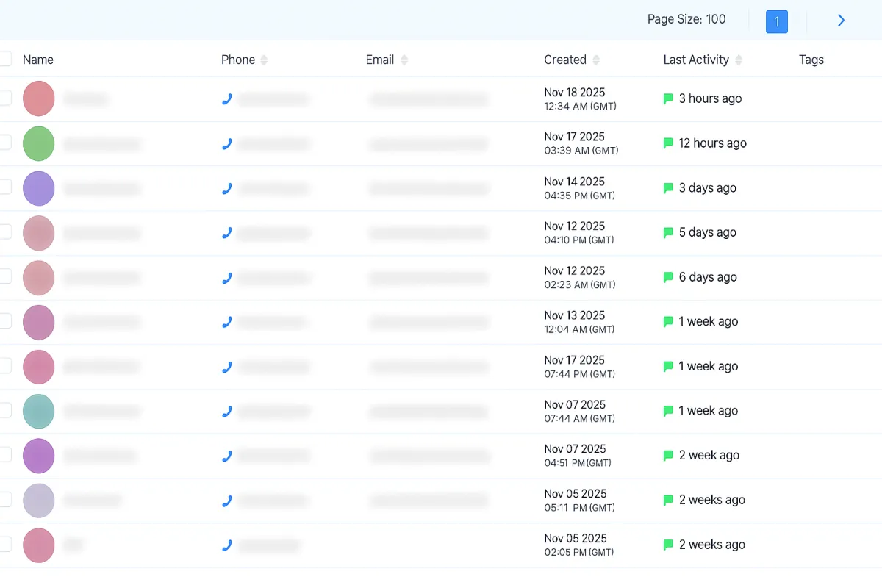Click the 6 days ago activity text
Image resolution: width=882 pixels, height=588 pixels.
(x=708, y=277)
